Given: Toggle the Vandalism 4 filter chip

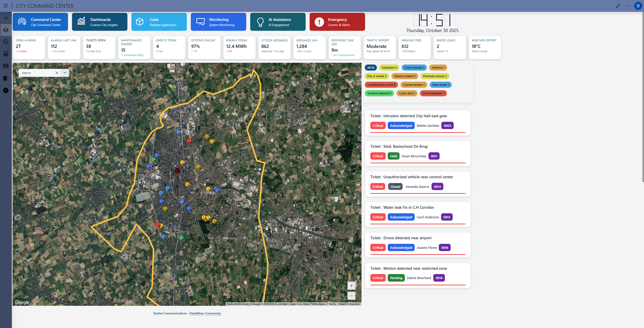Looking at the screenshot, I should (389, 68).
